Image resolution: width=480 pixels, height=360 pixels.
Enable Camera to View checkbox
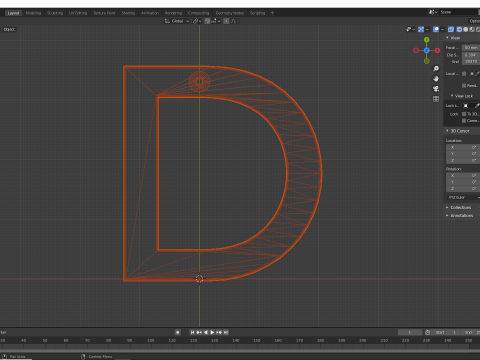coord(464,121)
